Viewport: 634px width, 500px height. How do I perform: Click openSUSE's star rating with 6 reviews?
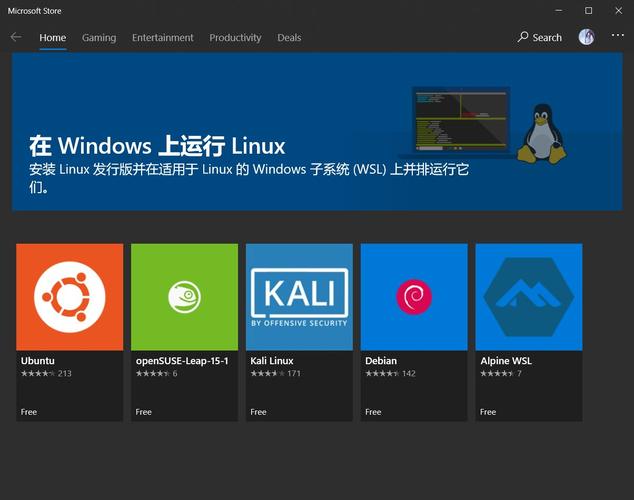pos(156,373)
